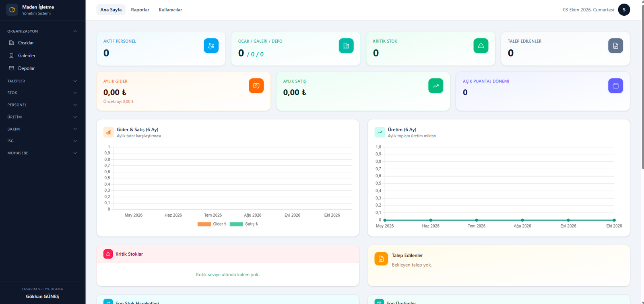
Task: Click the Ocaklar building icon in sidebar
Action: [12, 43]
